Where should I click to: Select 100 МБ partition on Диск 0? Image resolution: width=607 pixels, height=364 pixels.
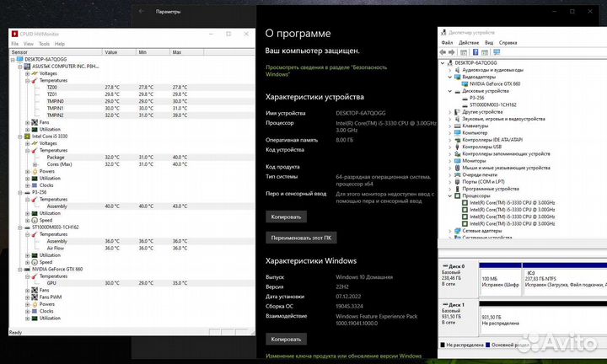(x=500, y=280)
